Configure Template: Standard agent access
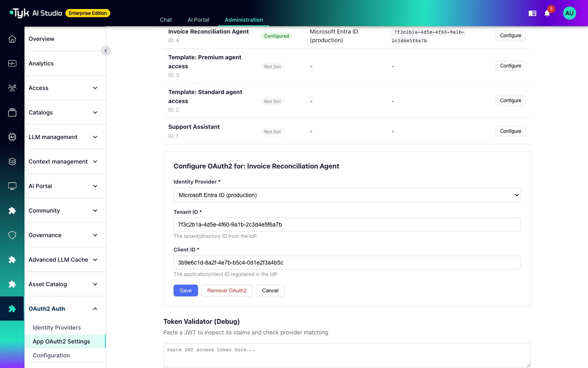 511,101
